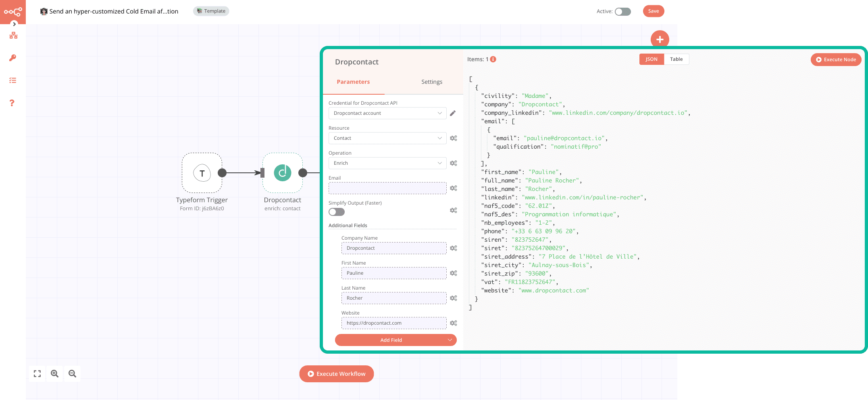Screen dimensions: 868x400
Task: Switch output view to JSON
Action: [x=652, y=59]
